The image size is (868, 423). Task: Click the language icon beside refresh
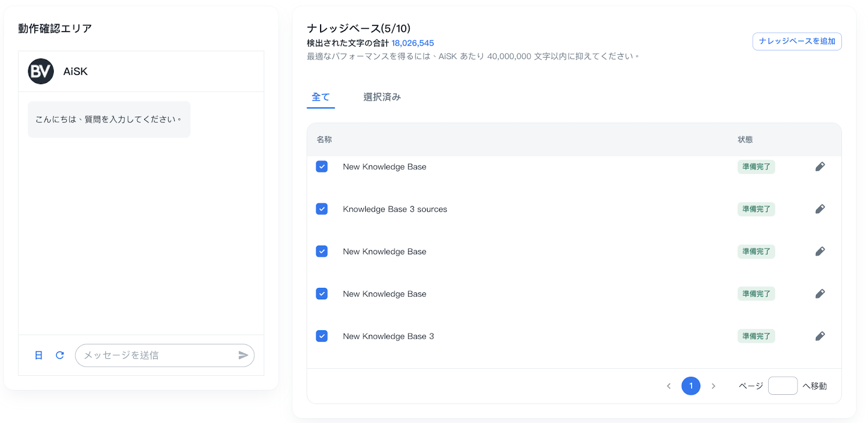point(39,355)
